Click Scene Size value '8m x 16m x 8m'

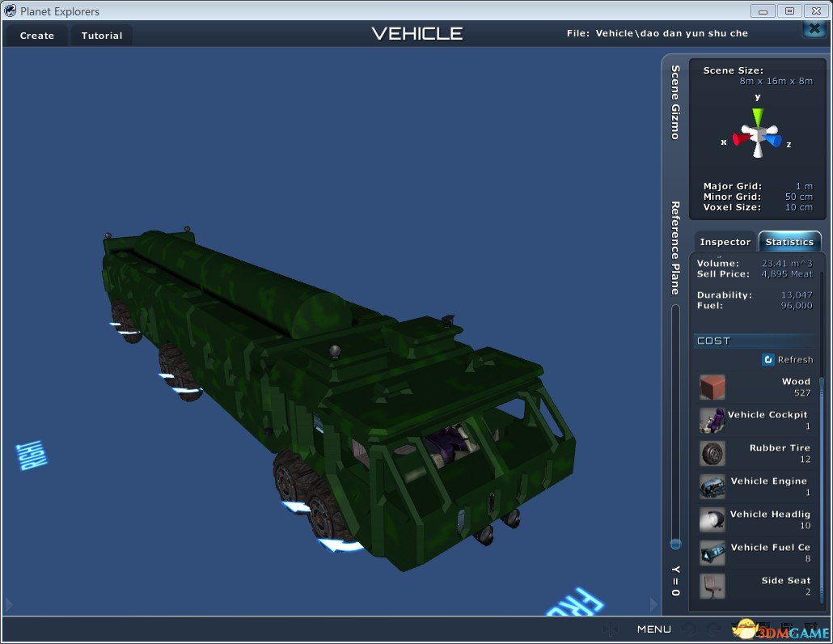click(x=776, y=81)
